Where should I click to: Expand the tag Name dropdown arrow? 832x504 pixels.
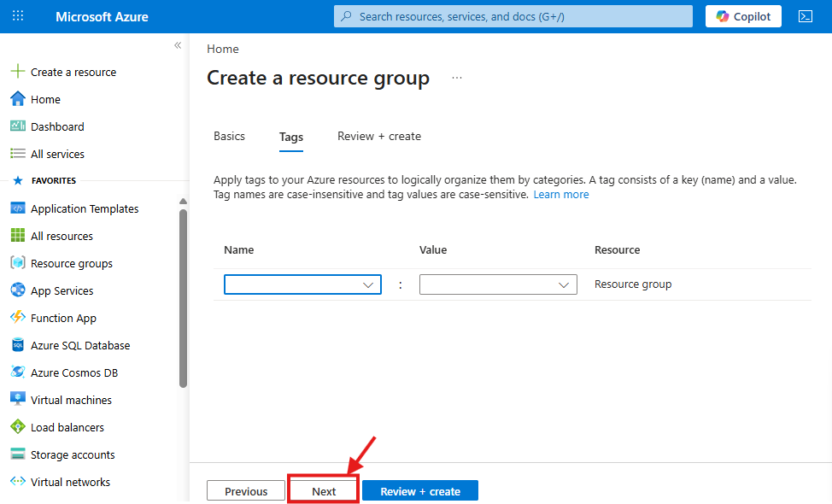tap(367, 285)
